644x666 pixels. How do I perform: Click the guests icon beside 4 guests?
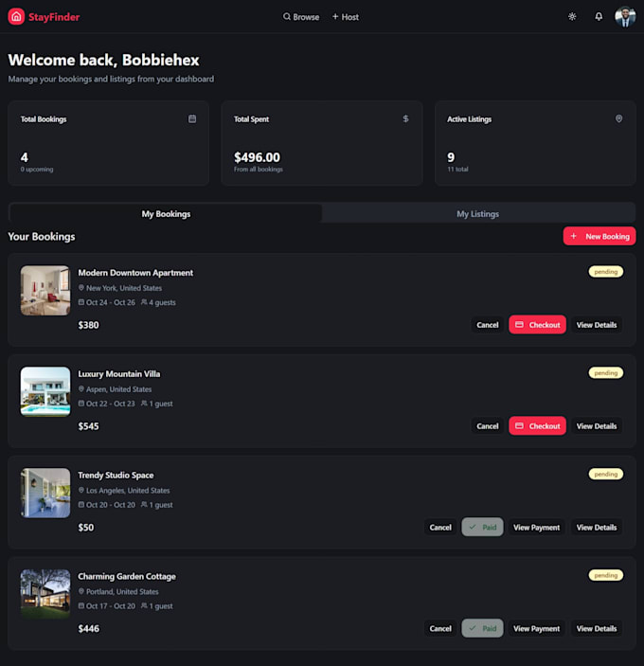(x=144, y=302)
